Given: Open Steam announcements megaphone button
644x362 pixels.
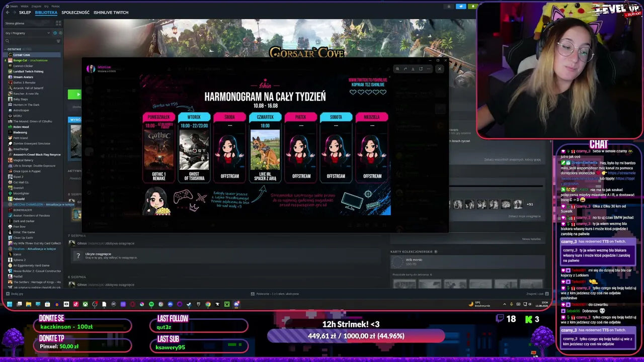Looking at the screenshot, I should [x=461, y=7].
